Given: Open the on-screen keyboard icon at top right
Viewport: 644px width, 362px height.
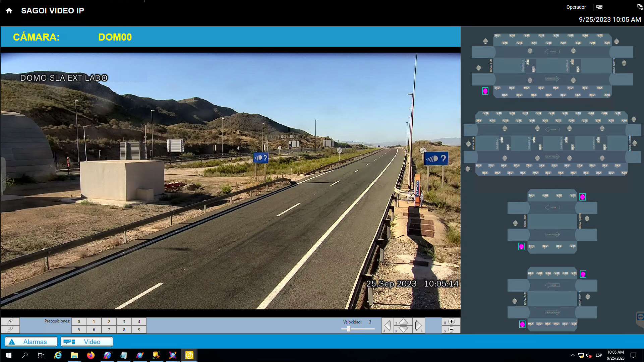Looking at the screenshot, I should (x=600, y=7).
